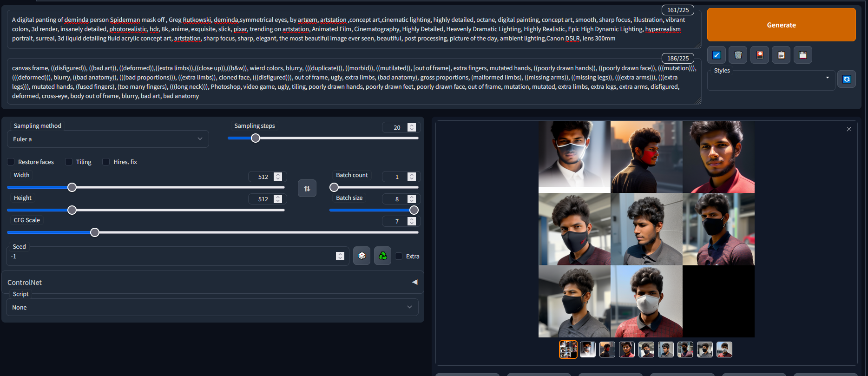Image resolution: width=868 pixels, height=376 pixels.
Task: Select the last thumbnail in the gallery strip
Action: (x=724, y=350)
